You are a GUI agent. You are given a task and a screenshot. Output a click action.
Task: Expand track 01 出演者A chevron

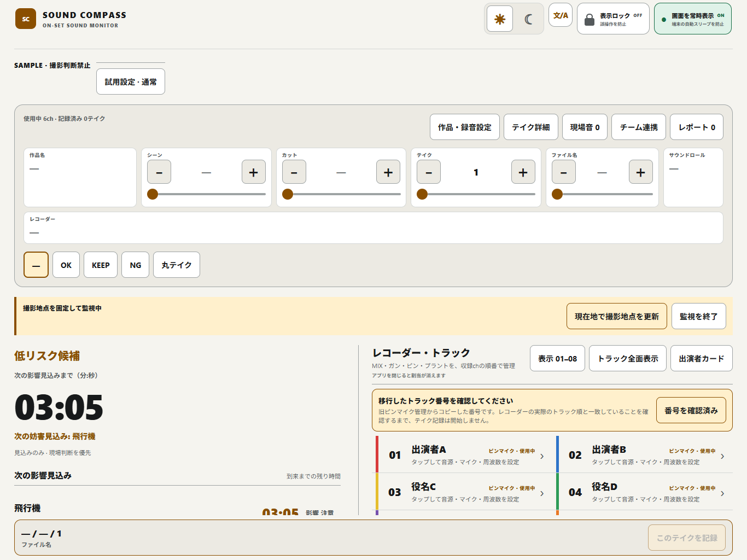pyautogui.click(x=542, y=456)
